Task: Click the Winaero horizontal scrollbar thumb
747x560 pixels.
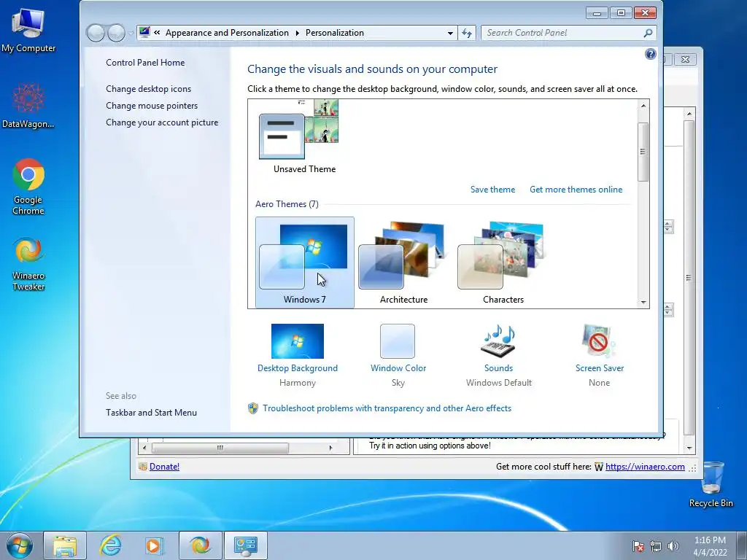Action: (220, 448)
